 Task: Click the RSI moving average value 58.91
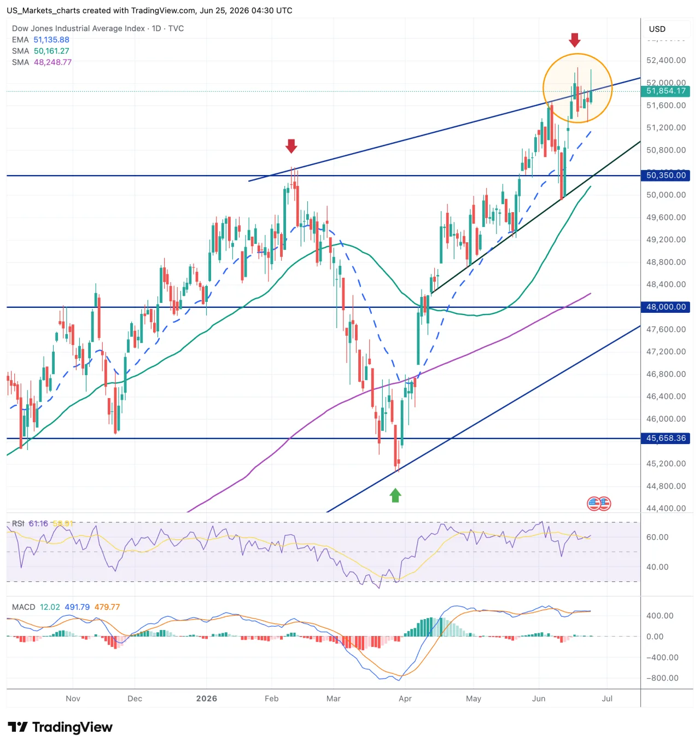click(62, 524)
